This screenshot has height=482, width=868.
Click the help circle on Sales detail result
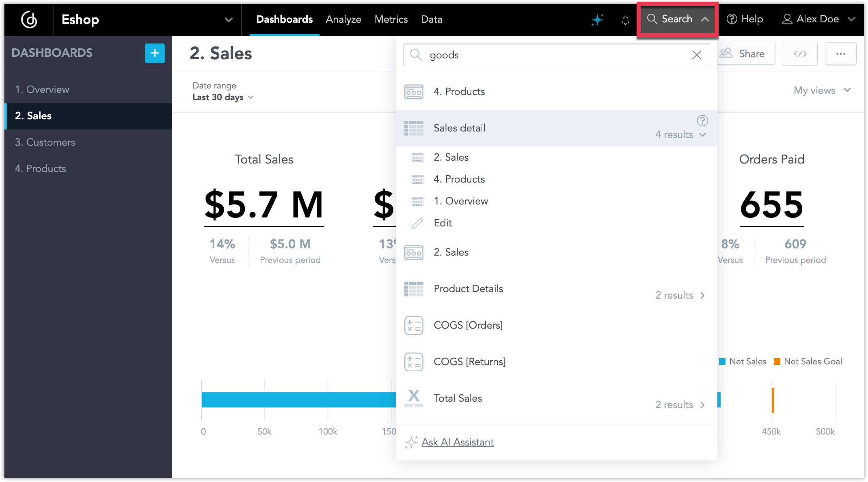(x=702, y=120)
